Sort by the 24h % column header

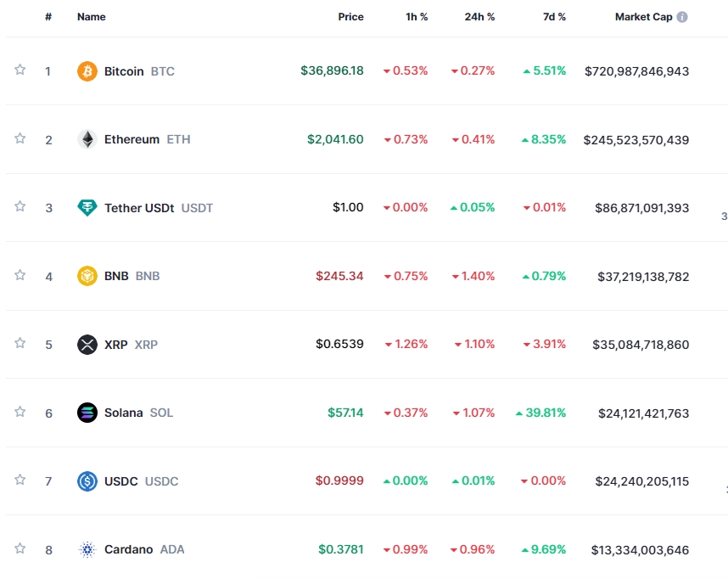pyautogui.click(x=479, y=17)
